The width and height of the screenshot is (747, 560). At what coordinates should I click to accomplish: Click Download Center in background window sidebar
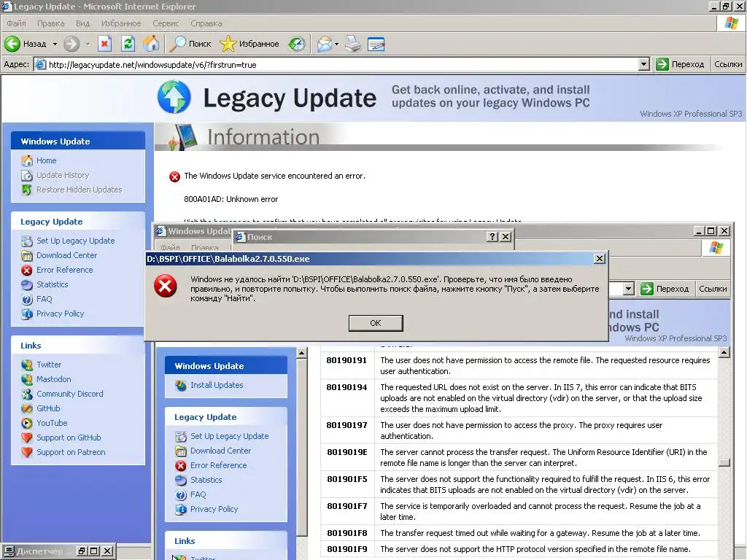pos(220,451)
